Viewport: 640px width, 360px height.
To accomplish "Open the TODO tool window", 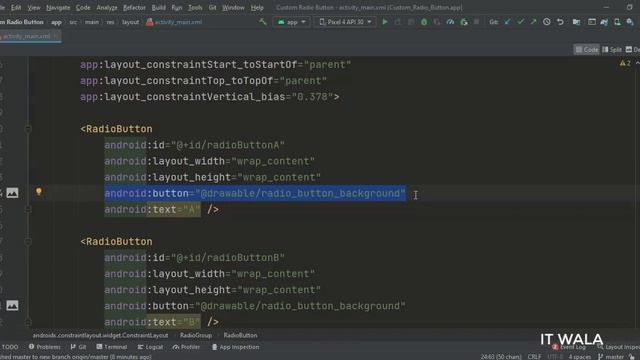I will tap(10, 347).
